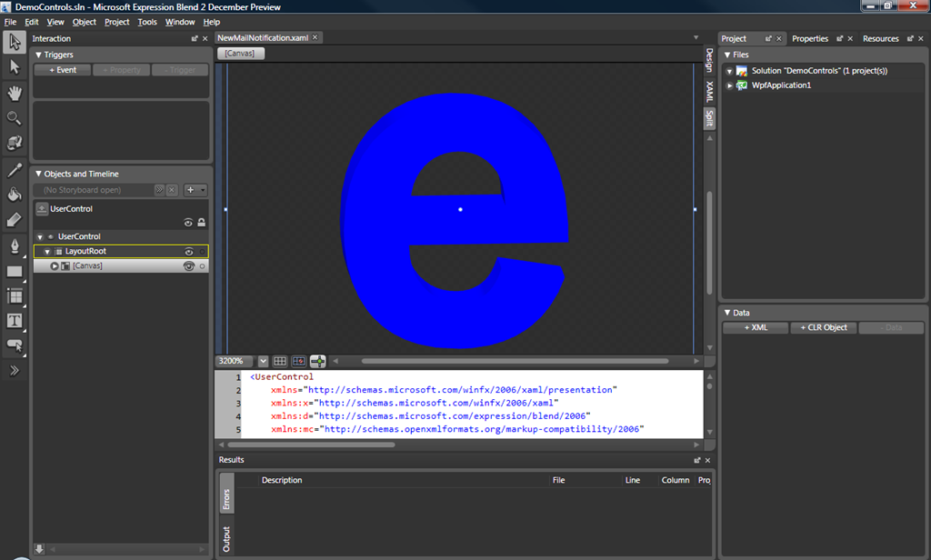This screenshot has width=931, height=560.
Task: Select the Pan hand tool
Action: click(15, 93)
